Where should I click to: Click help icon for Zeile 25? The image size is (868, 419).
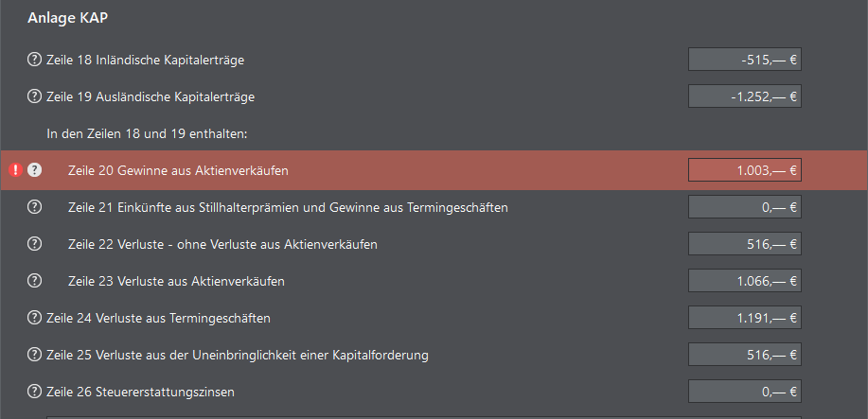pos(35,355)
